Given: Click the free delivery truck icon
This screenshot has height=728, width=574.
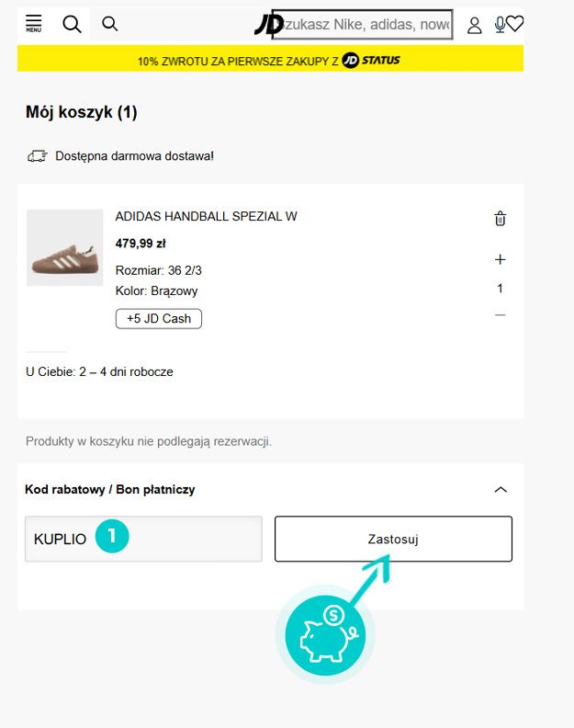Looking at the screenshot, I should coord(38,156).
